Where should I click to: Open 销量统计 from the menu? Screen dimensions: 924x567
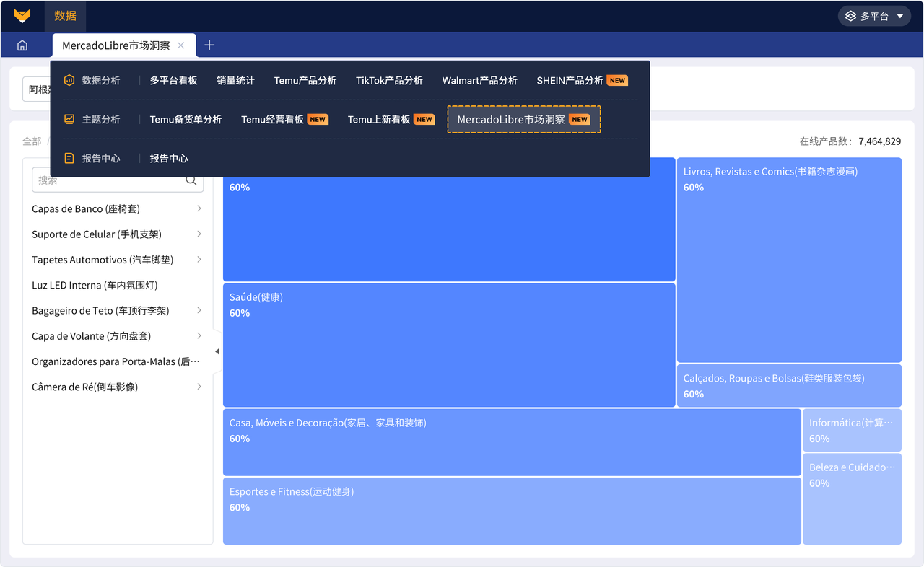point(235,80)
